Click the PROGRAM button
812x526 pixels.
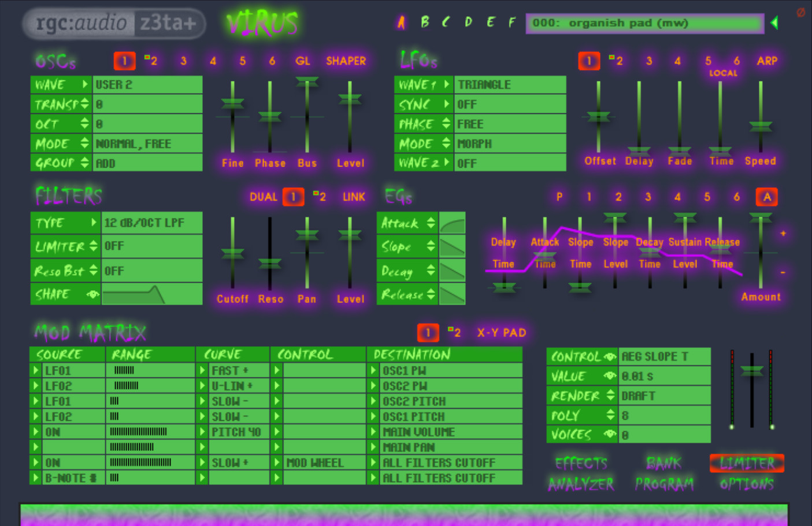(x=664, y=484)
